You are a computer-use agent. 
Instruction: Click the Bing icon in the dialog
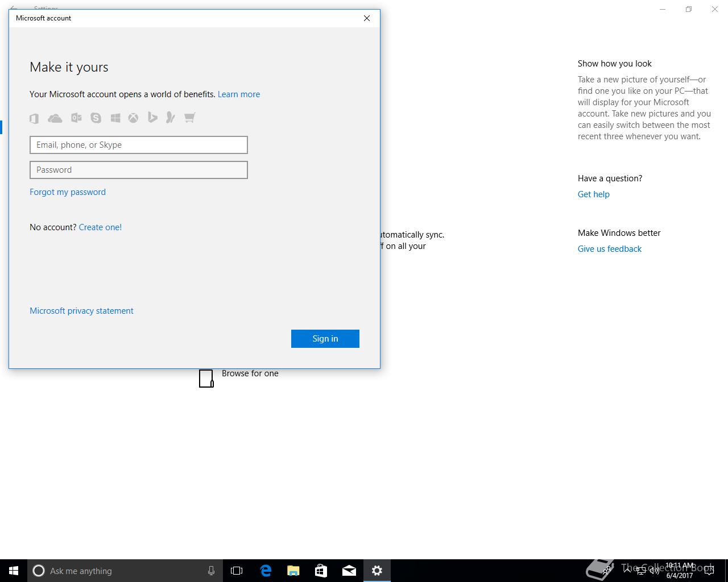152,118
